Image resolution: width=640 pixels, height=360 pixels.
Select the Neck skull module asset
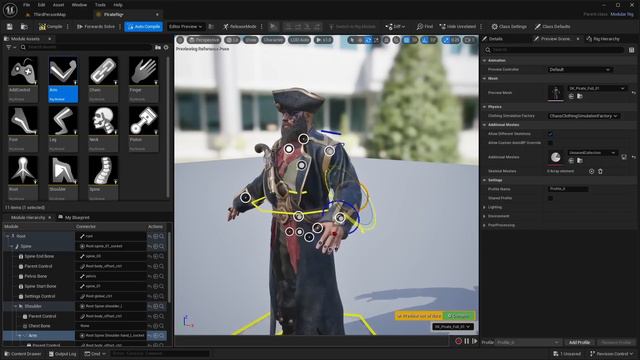tap(103, 129)
